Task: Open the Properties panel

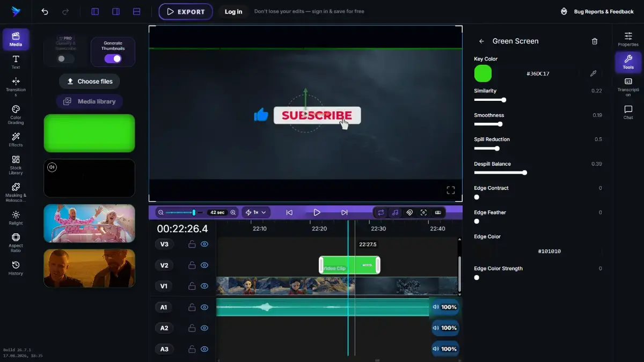Action: coord(628,39)
